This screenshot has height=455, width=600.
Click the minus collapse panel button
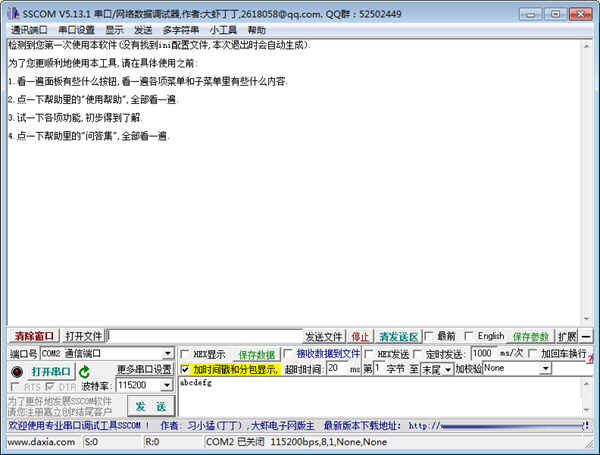[587, 336]
